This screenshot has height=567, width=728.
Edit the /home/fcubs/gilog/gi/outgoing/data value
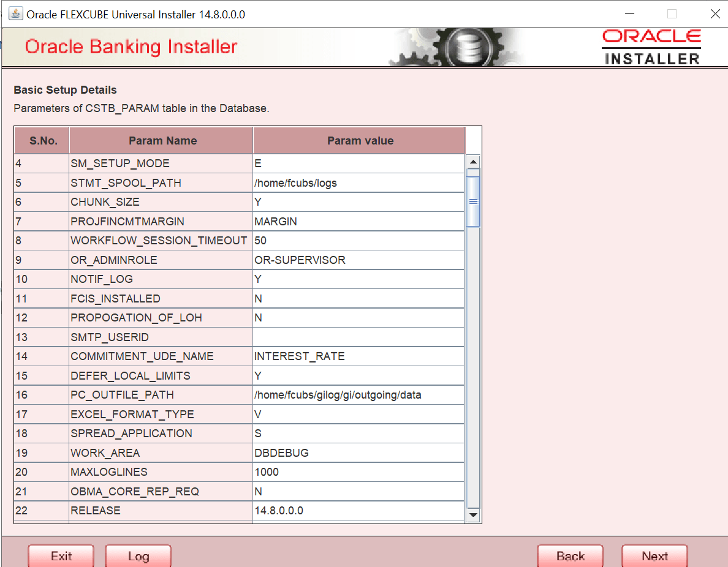(358, 395)
